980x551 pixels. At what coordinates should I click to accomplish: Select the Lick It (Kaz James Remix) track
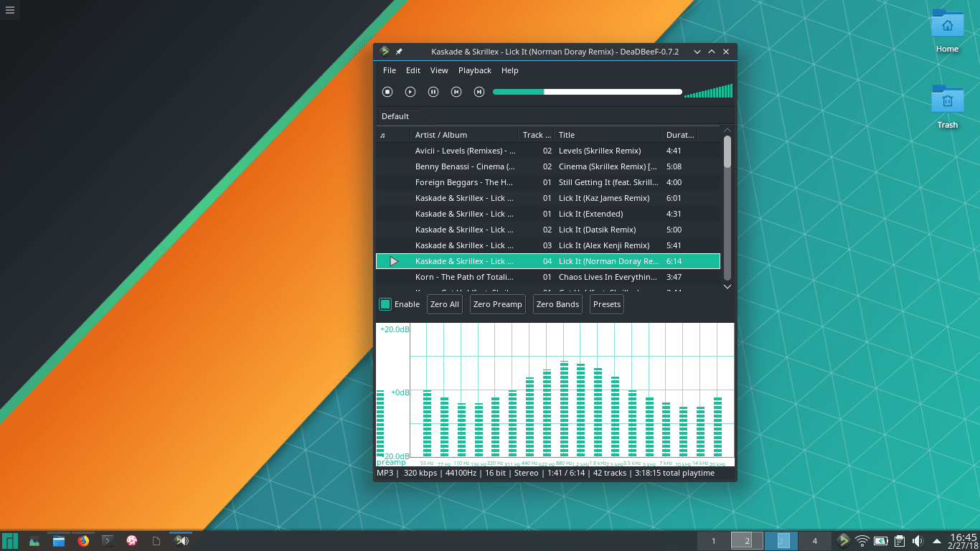click(548, 198)
